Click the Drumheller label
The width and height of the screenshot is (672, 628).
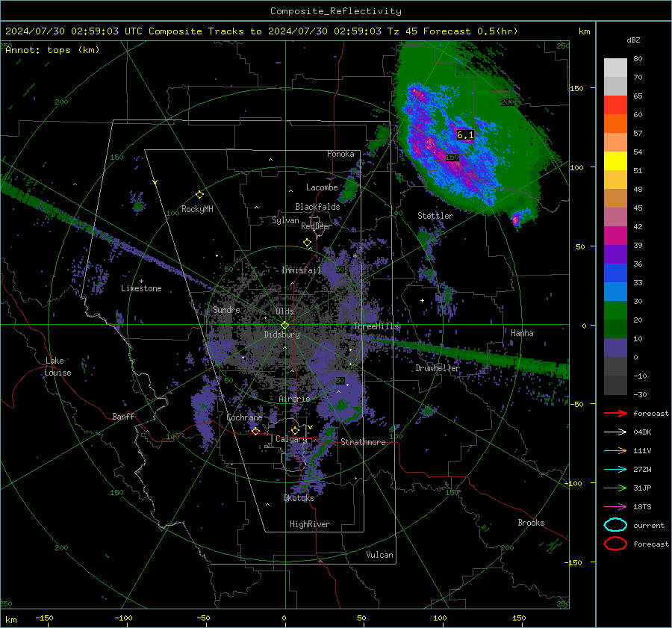tap(437, 368)
